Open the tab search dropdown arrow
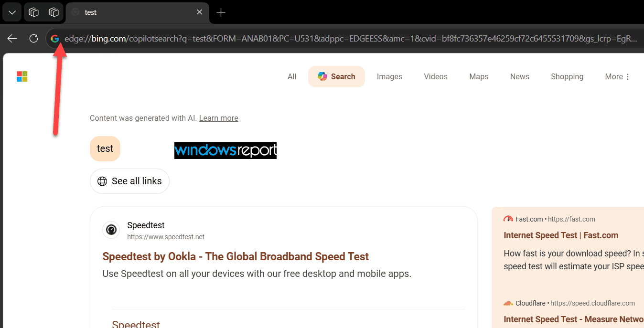Viewport: 644px width, 328px height. [x=12, y=12]
